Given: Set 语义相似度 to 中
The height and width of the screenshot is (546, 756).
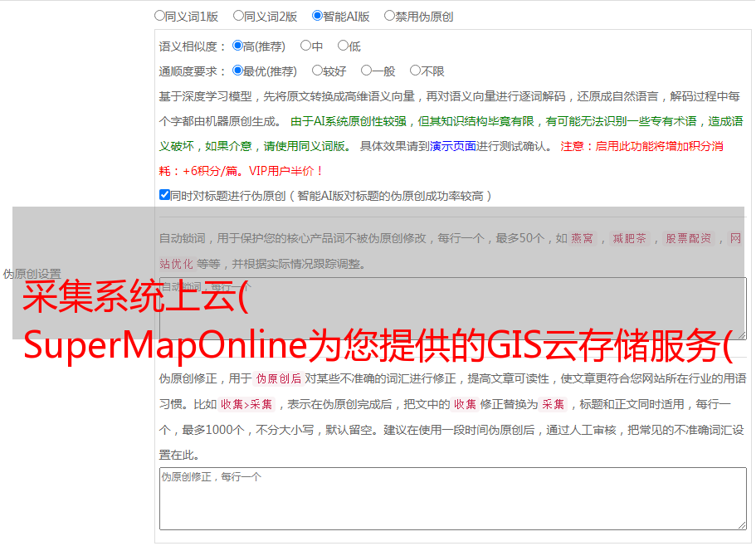Looking at the screenshot, I should [x=305, y=46].
